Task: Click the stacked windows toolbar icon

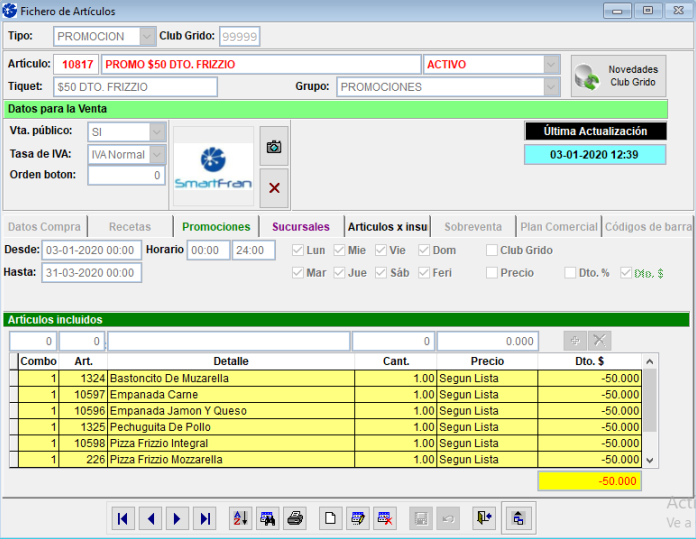Action: tap(518, 518)
